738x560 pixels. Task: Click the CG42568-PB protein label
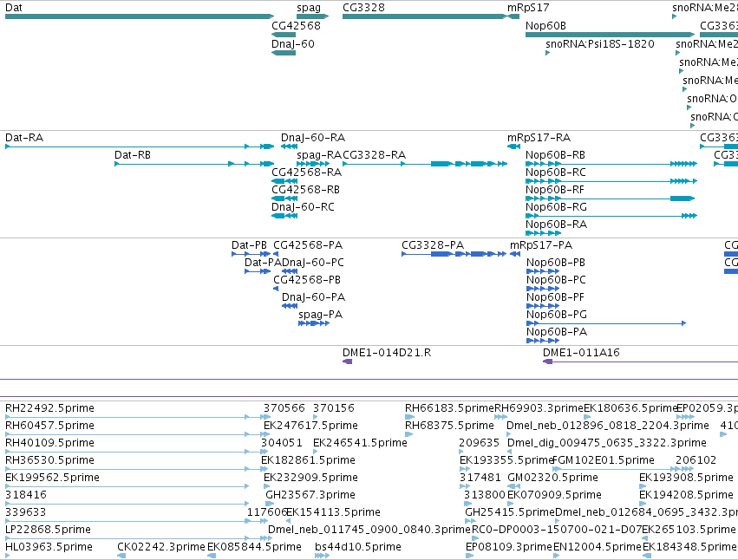tap(307, 280)
